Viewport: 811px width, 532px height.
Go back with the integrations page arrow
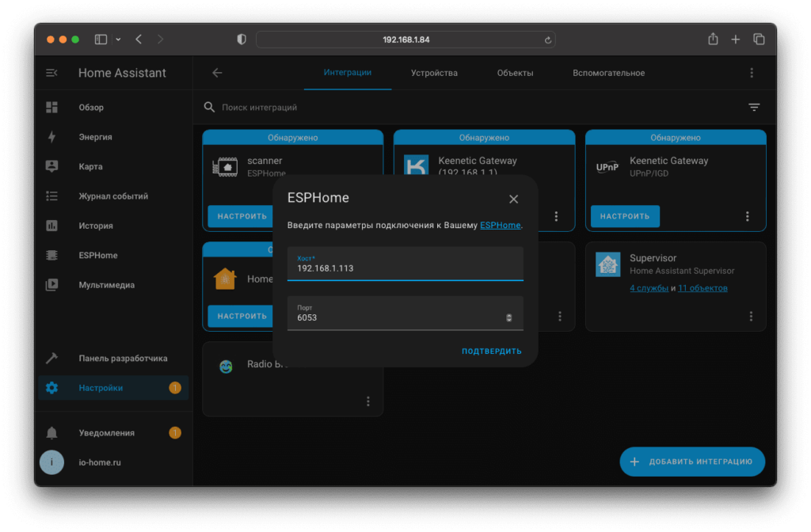pos(217,73)
